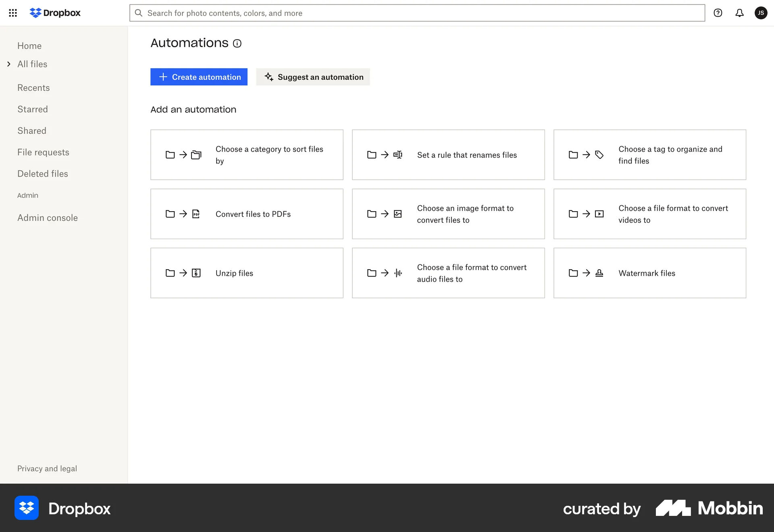Open the Recents sidebar section
The height and width of the screenshot is (532, 774).
tap(33, 87)
